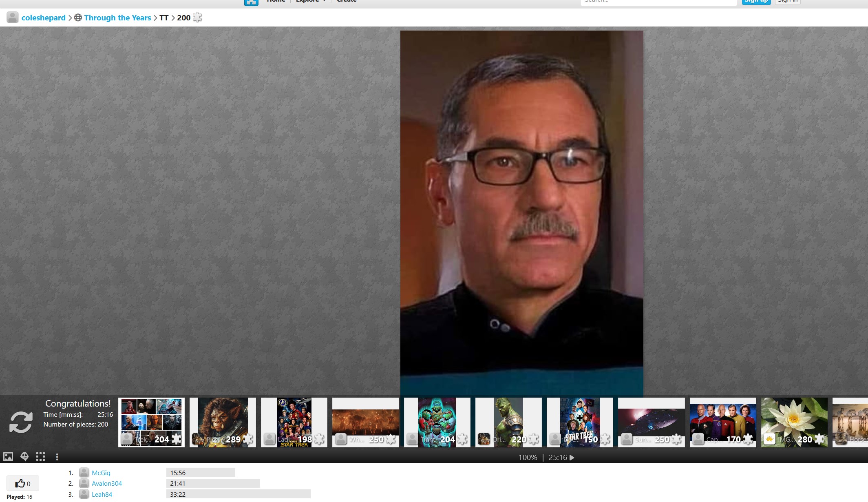Open the Through the Years album link
Image resolution: width=868 pixels, height=502 pixels.
pyautogui.click(x=117, y=18)
